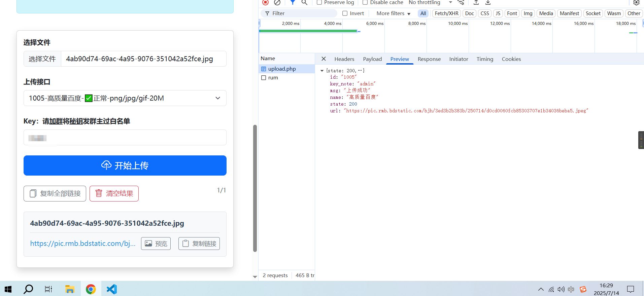Filter requests by Manifest
644x296 pixels.
569,13
